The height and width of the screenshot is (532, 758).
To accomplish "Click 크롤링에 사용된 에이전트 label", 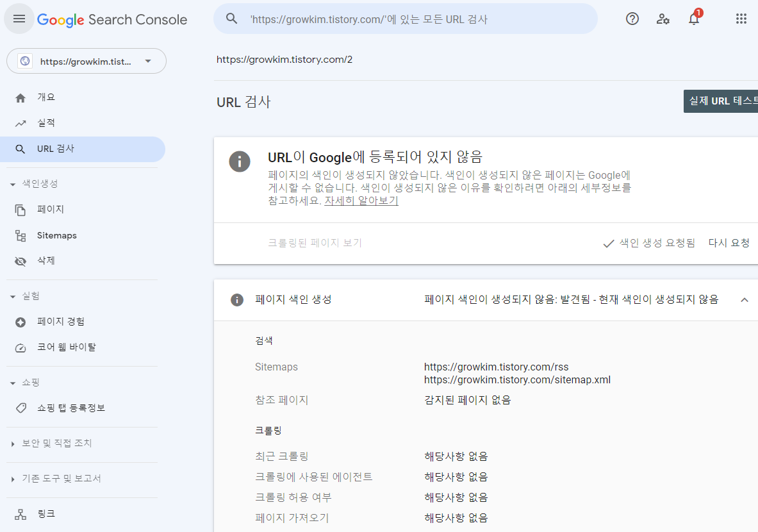I will (314, 477).
